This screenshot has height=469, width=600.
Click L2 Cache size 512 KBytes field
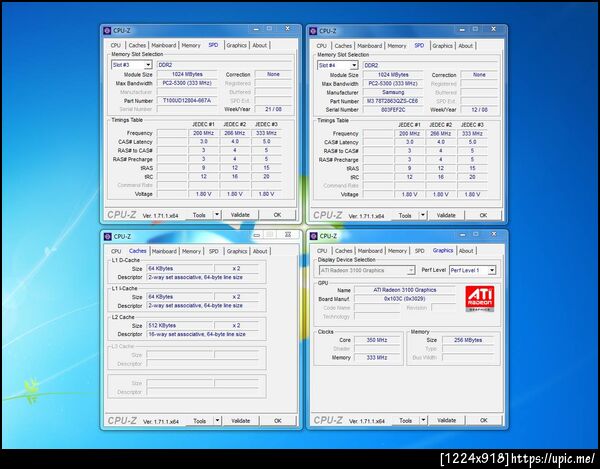coord(180,326)
